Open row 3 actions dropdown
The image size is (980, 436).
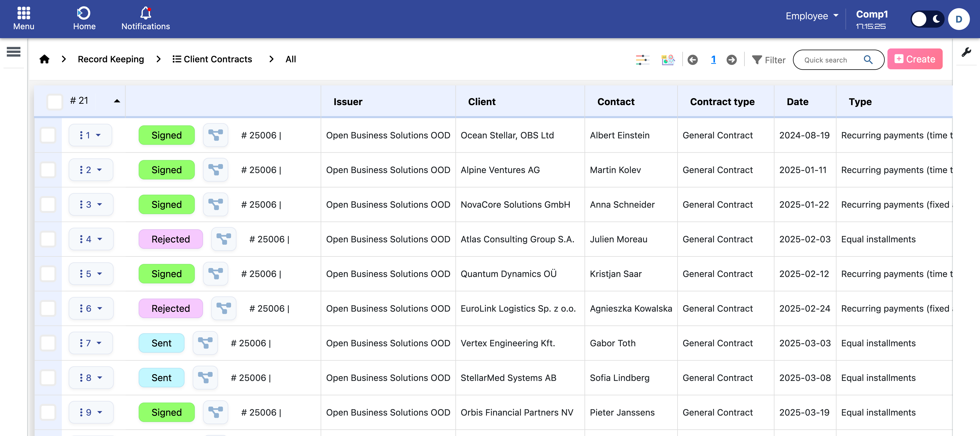tap(91, 205)
